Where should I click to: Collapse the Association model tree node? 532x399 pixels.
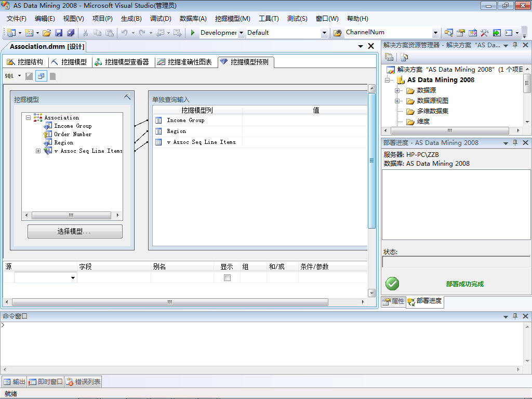[x=29, y=118]
